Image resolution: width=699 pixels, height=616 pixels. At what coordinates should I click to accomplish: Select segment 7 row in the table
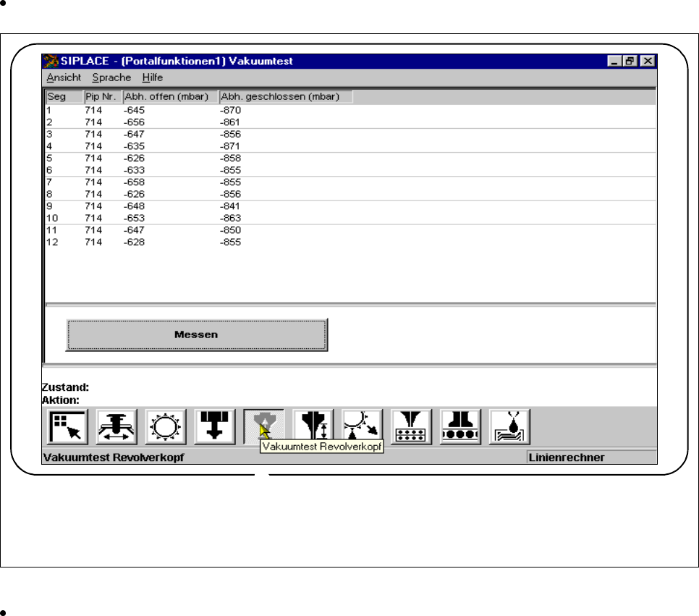click(x=350, y=182)
